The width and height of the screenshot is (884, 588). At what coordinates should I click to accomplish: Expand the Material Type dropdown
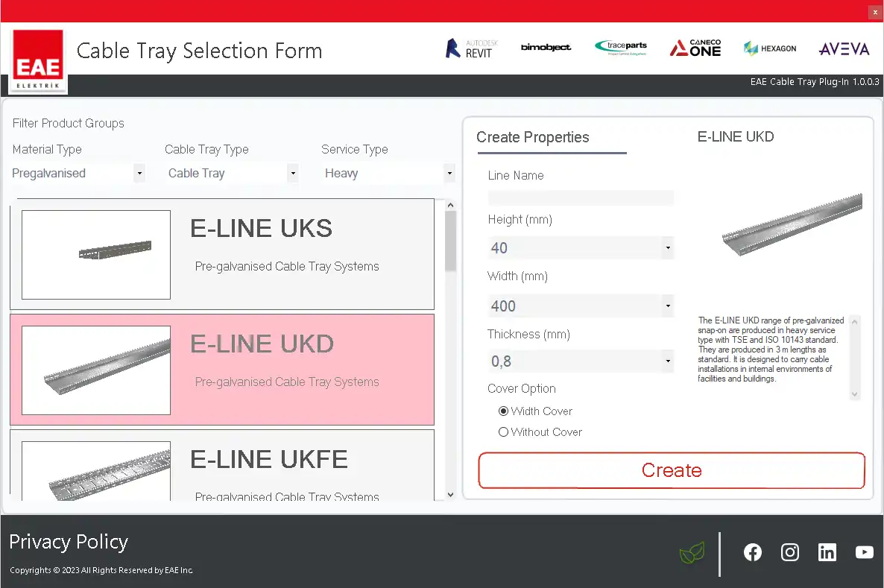point(78,174)
